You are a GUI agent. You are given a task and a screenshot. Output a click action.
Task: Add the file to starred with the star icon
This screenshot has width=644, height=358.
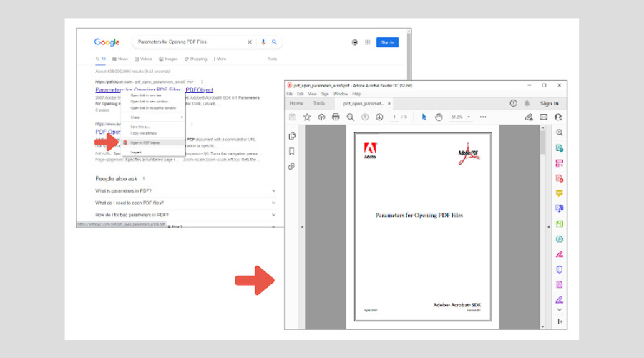(307, 117)
